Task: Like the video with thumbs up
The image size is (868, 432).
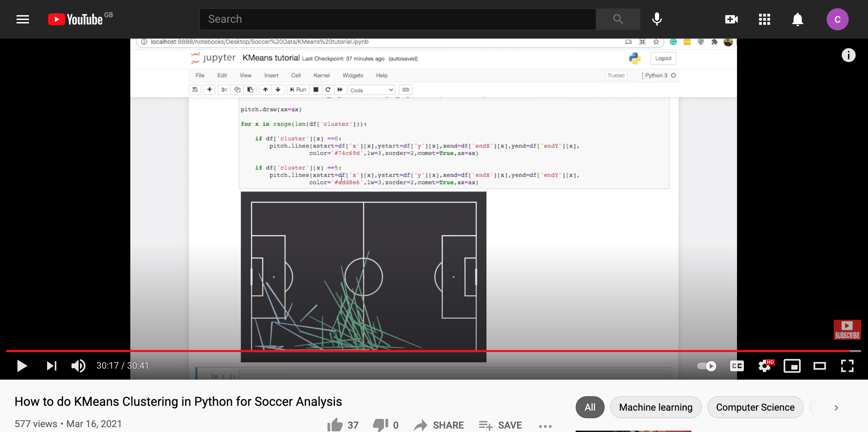Action: coord(335,425)
